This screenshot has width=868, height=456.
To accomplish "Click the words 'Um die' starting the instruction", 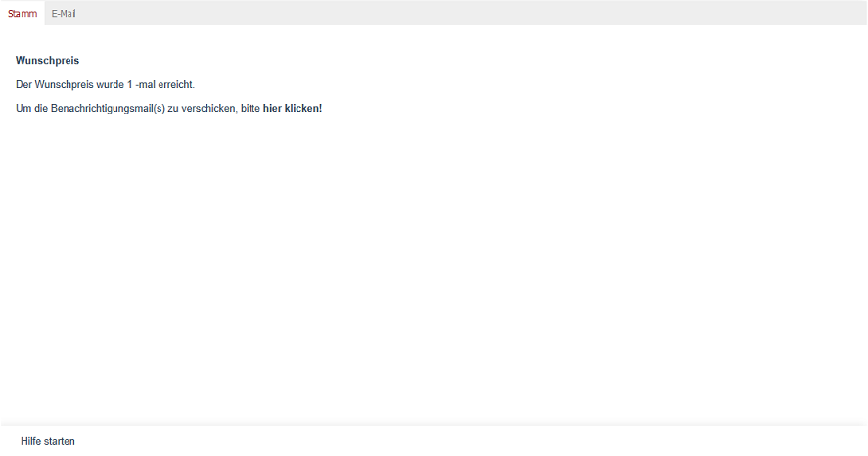I will click(x=31, y=109).
